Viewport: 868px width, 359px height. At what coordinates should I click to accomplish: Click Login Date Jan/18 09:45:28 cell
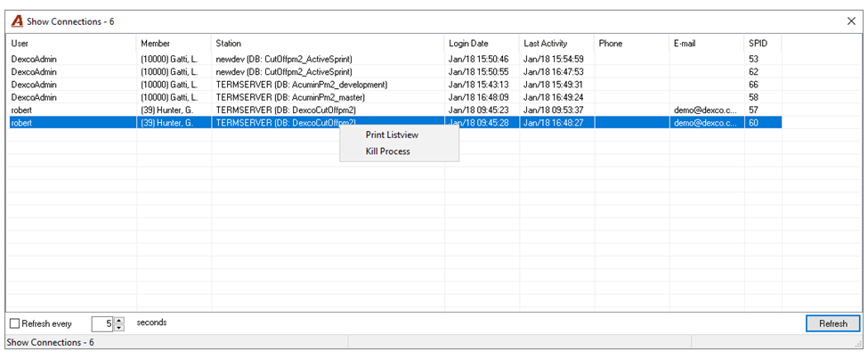[x=478, y=122]
